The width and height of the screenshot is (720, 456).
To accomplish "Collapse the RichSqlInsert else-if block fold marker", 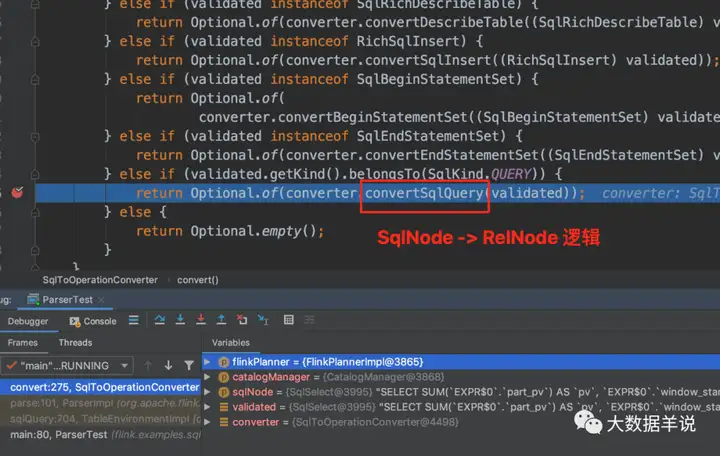I will coord(35,41).
